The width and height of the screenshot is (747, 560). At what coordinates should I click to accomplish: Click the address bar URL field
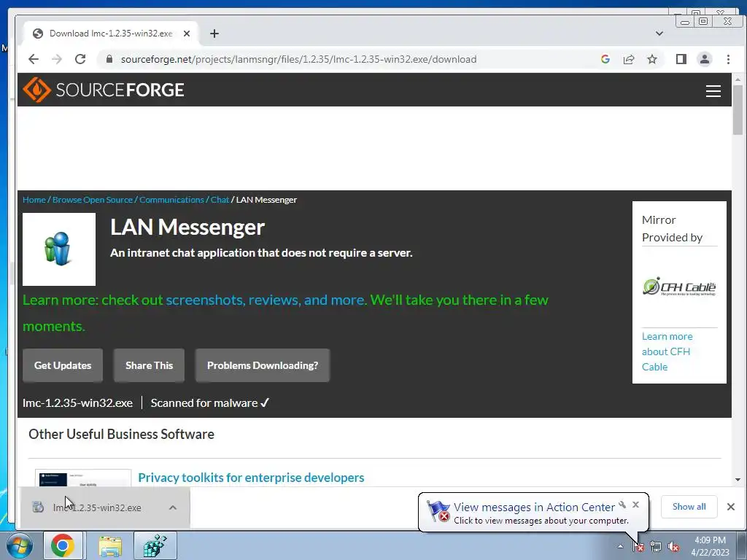point(298,59)
